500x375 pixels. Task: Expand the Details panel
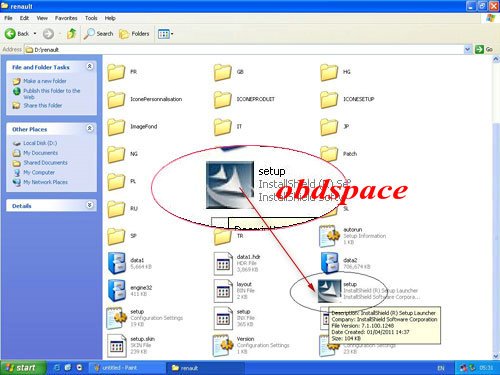[x=90, y=205]
